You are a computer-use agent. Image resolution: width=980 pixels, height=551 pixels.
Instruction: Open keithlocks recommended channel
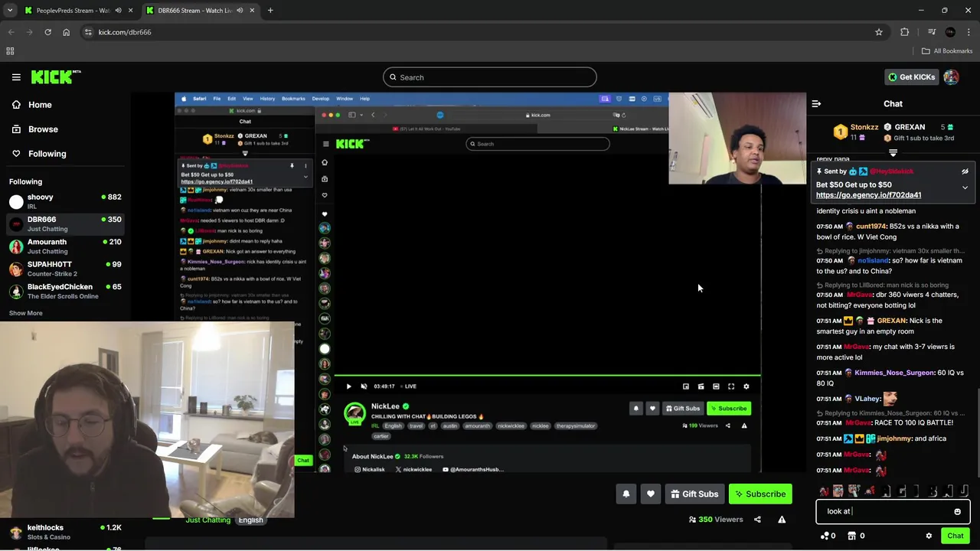tap(65, 531)
